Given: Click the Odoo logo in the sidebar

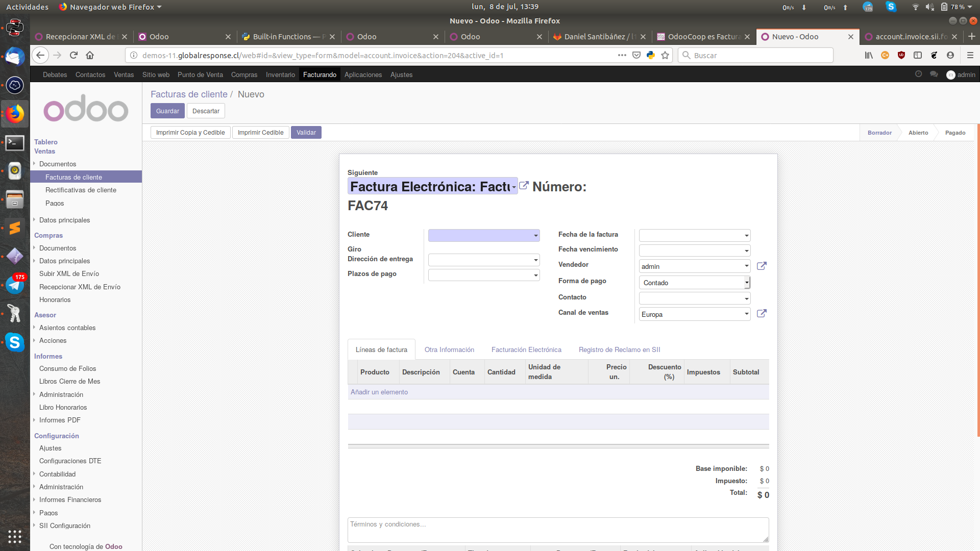Looking at the screenshot, I should pos(85,109).
